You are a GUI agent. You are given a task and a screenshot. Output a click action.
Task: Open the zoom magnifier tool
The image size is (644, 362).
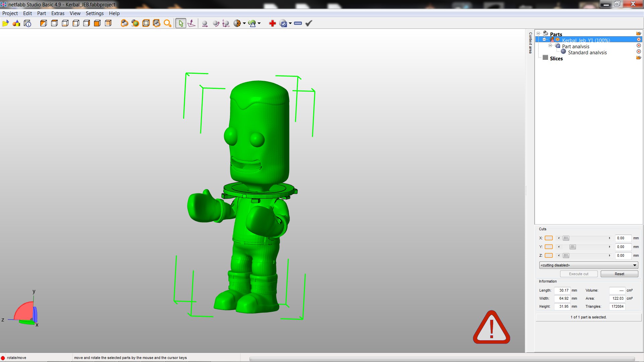click(x=167, y=23)
